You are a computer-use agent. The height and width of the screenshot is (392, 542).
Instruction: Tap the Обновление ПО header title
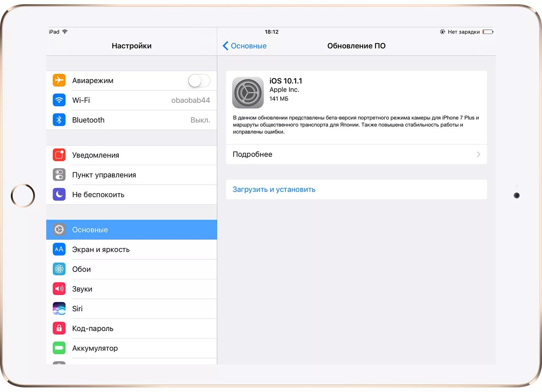(356, 46)
